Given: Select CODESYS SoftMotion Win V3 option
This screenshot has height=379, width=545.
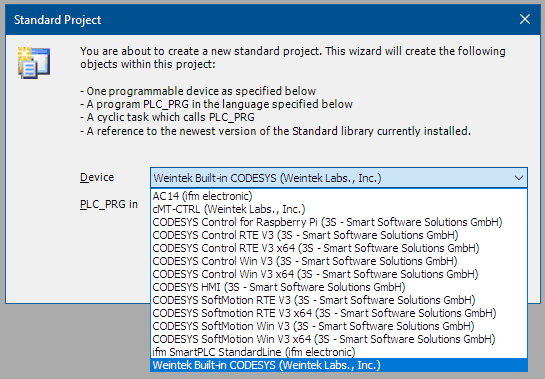Looking at the screenshot, I should click(x=339, y=326).
